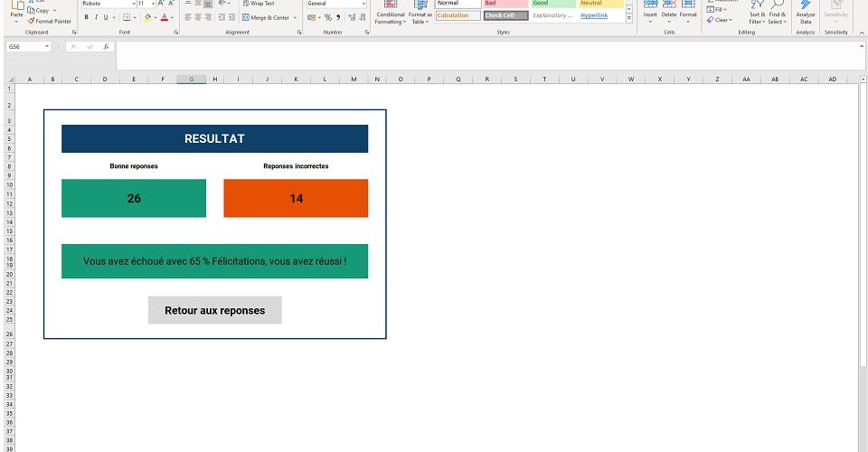The image size is (868, 452).
Task: Open Conditional Formatting menu
Action: (391, 14)
